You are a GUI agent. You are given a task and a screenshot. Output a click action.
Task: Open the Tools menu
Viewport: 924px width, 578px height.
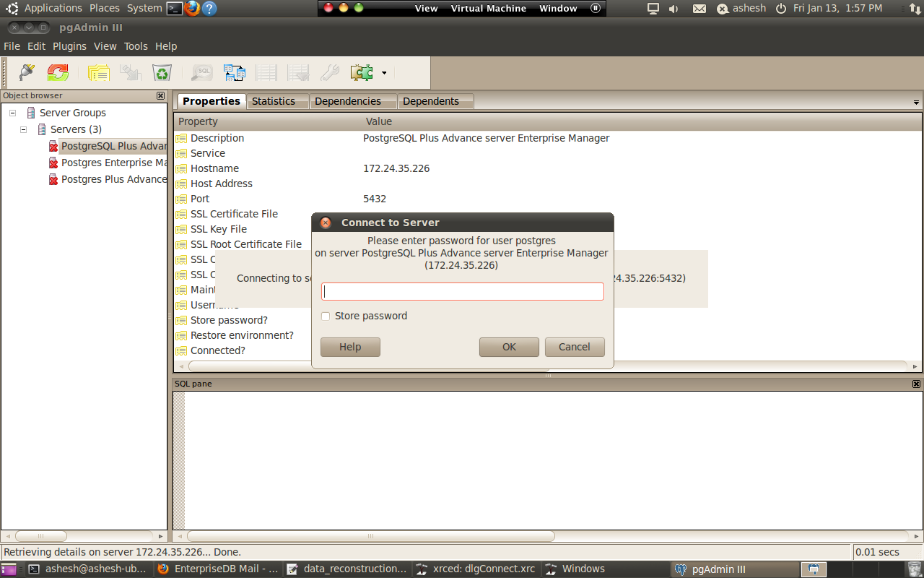[136, 46]
